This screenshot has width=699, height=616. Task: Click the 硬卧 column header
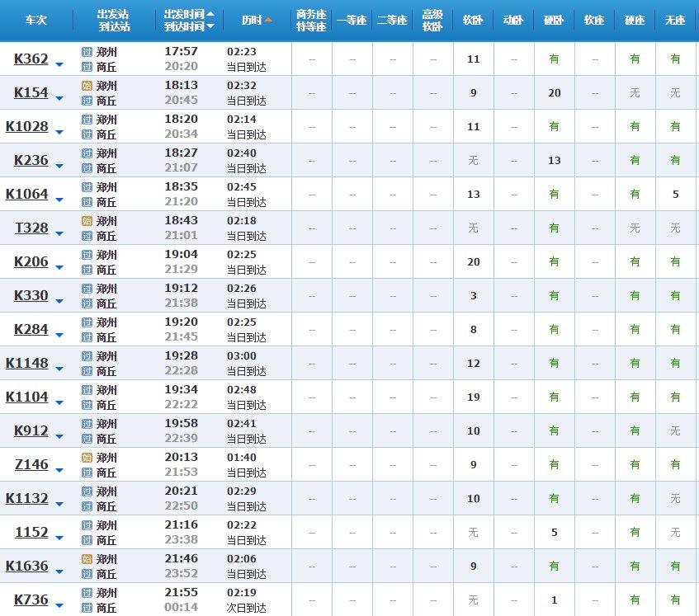(554, 20)
